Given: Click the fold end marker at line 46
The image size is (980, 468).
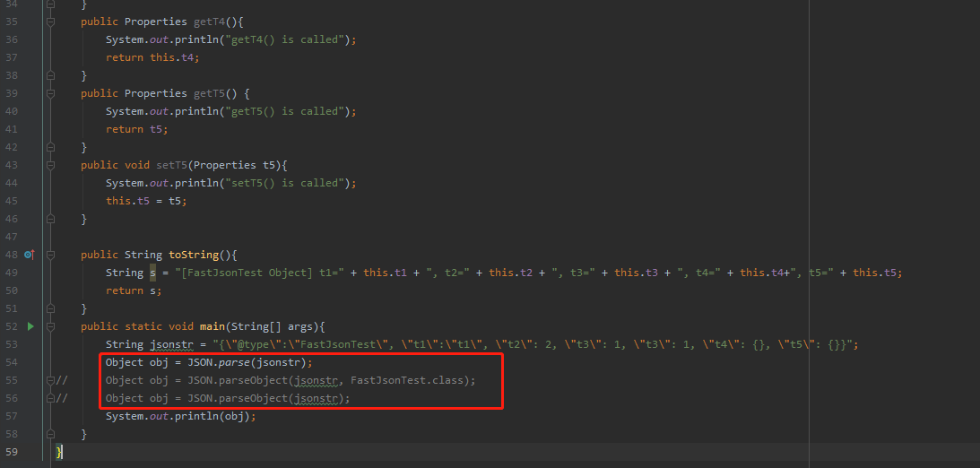Looking at the screenshot, I should click(50, 220).
